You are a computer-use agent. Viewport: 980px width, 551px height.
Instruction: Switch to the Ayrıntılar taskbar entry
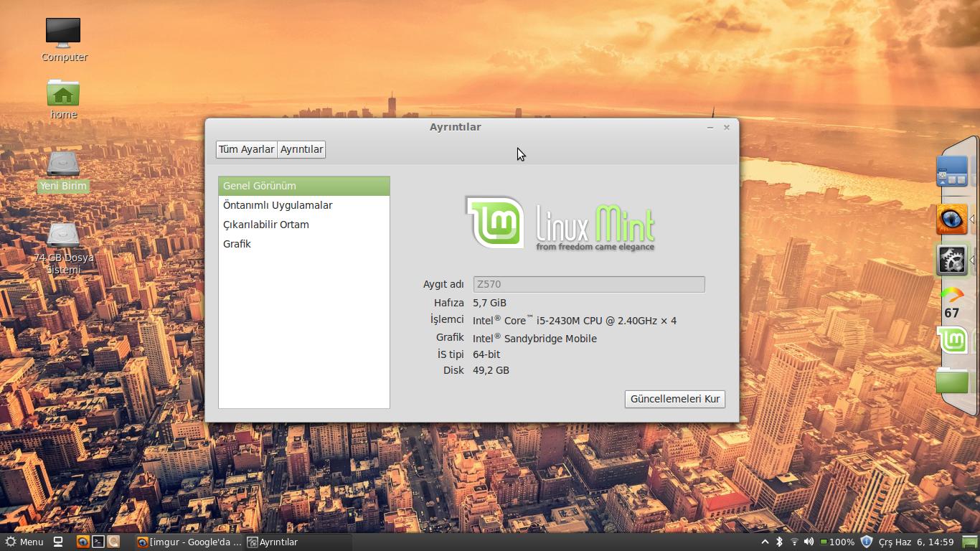pos(299,542)
